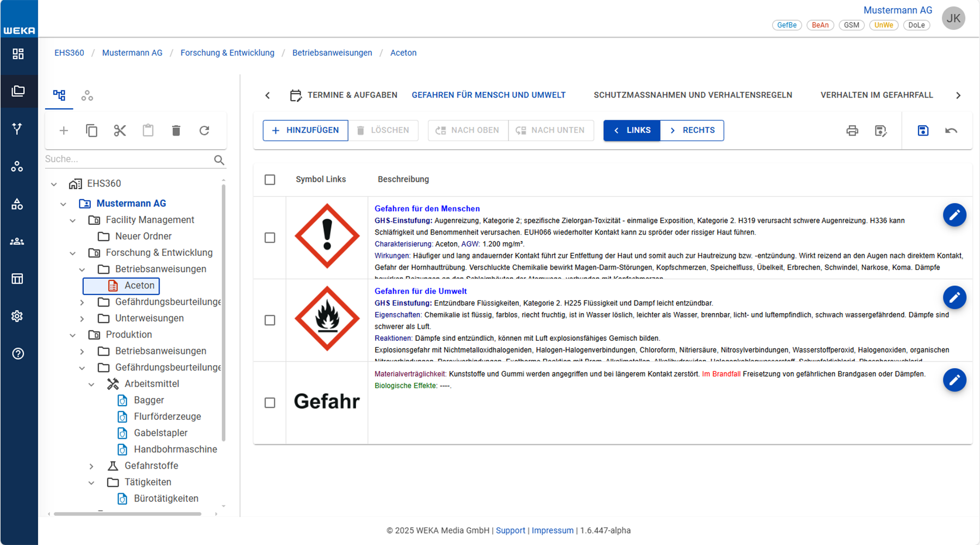Print the operating instruction
The image size is (980, 545).
coord(852,131)
